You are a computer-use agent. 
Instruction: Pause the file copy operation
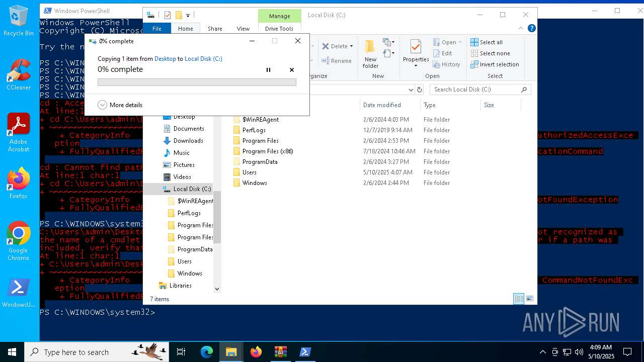pos(268,70)
